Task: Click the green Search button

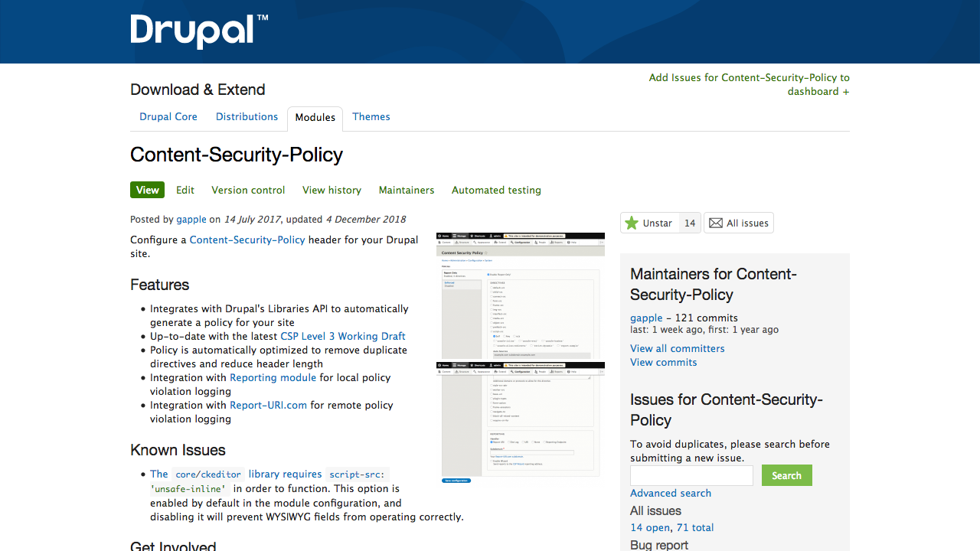Action: 786,475
